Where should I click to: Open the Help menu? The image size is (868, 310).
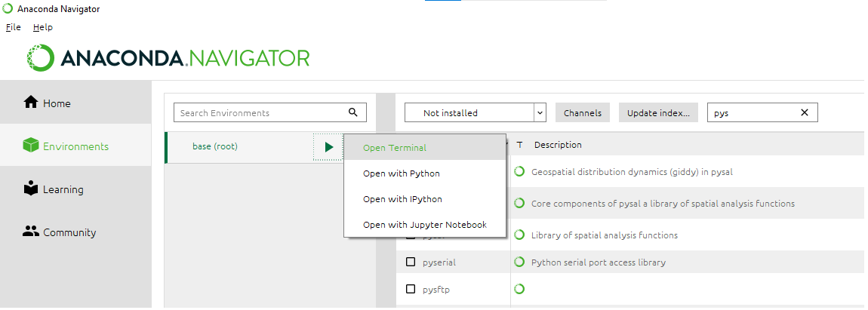click(42, 27)
